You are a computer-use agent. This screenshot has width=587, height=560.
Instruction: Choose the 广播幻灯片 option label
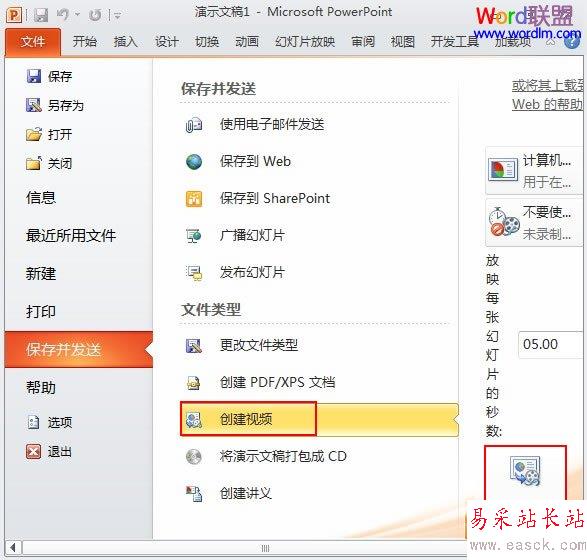[x=252, y=235]
